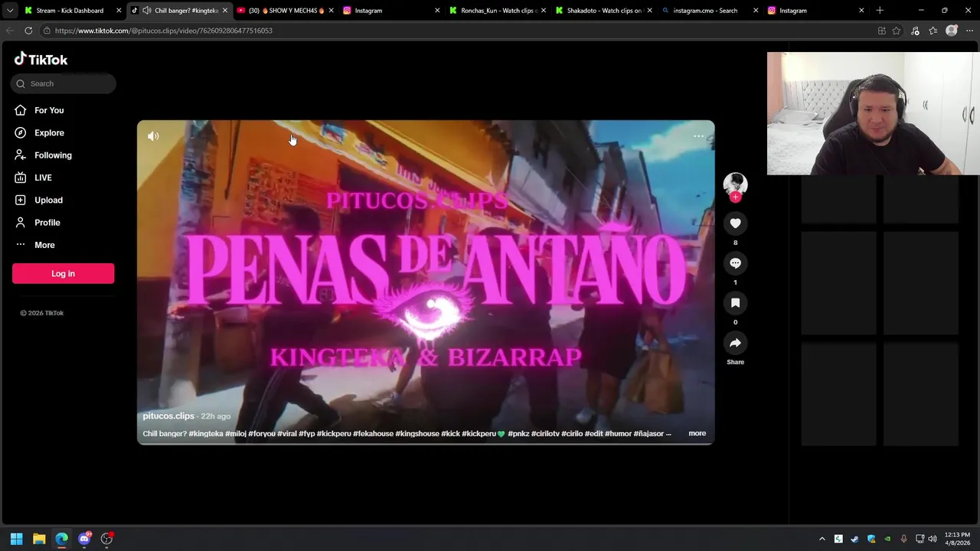Screen dimensions: 980x551
Task: Switch to the Stream - Kick Dashboard tab
Action: tap(72, 11)
